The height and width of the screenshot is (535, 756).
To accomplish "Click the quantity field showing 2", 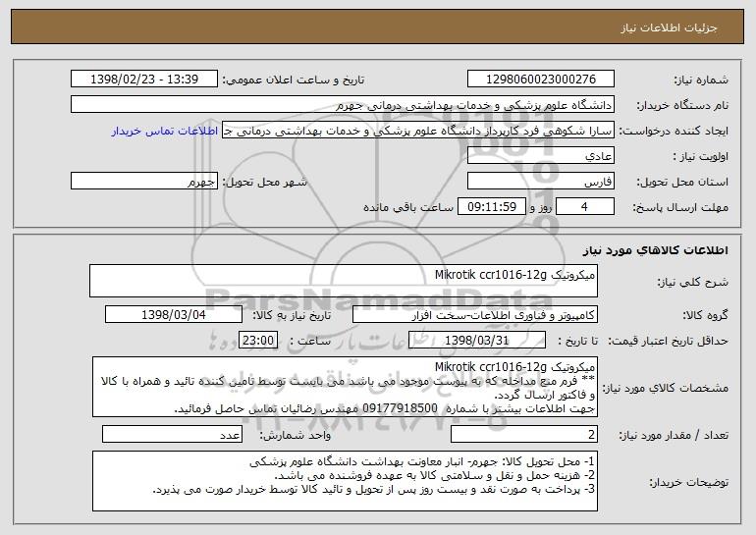I will click(x=524, y=434).
